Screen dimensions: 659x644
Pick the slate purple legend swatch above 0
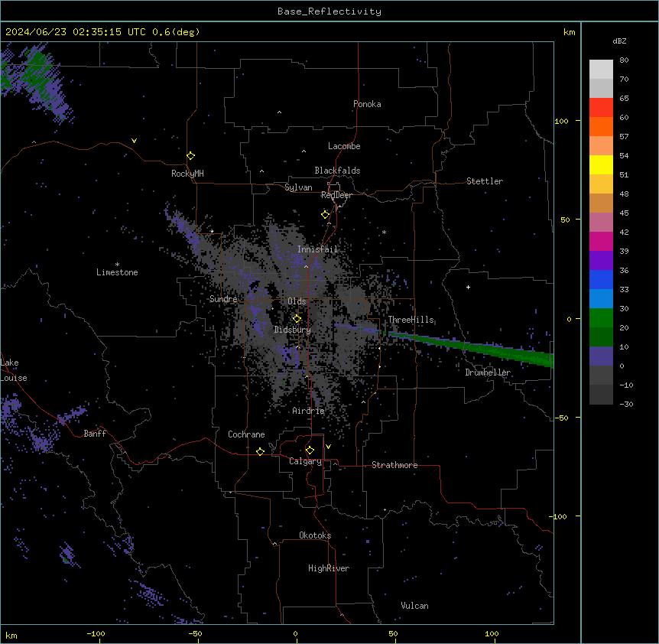tap(601, 356)
